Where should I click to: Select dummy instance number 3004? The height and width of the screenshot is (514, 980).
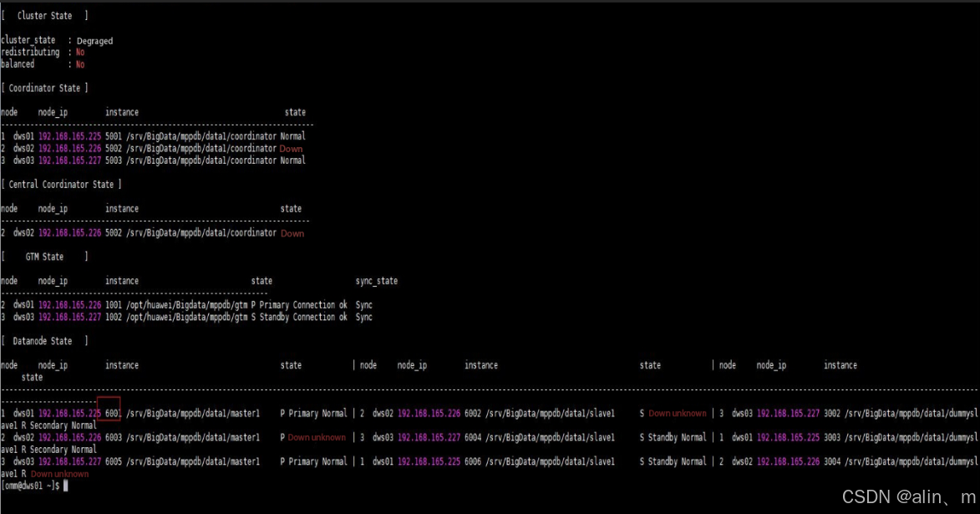[x=832, y=461]
